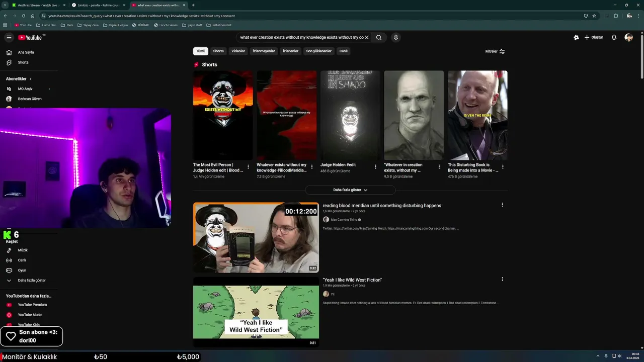This screenshot has height=362, width=644.
Task: Open the notifications bell
Action: point(614,37)
